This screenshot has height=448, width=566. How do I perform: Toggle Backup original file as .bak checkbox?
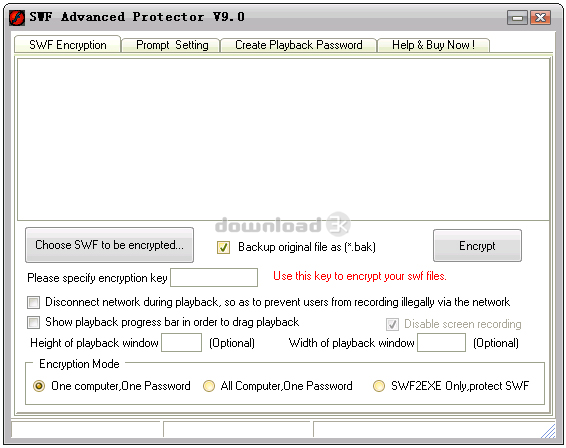click(223, 247)
